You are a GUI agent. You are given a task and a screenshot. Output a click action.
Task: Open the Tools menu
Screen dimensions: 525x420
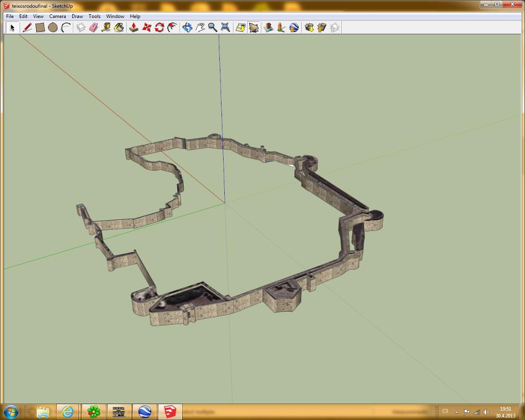click(95, 16)
